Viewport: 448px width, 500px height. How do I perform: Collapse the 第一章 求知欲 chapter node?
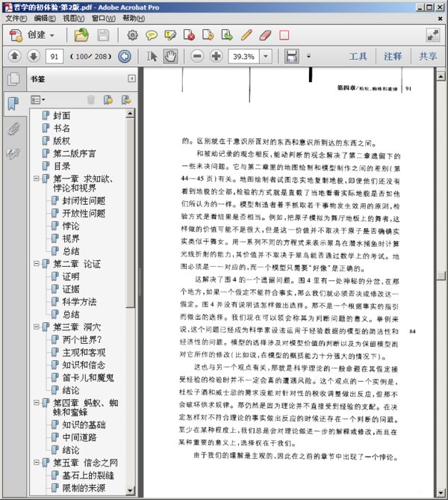37,179
